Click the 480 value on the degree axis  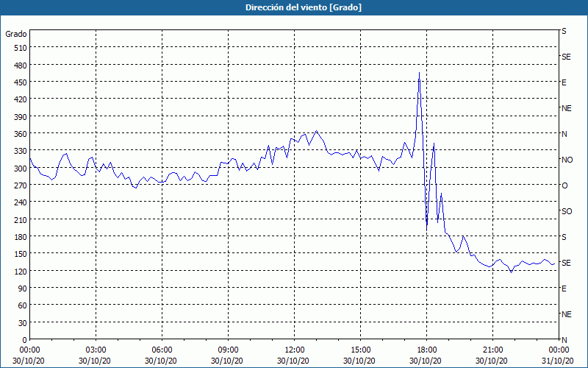click(x=21, y=66)
